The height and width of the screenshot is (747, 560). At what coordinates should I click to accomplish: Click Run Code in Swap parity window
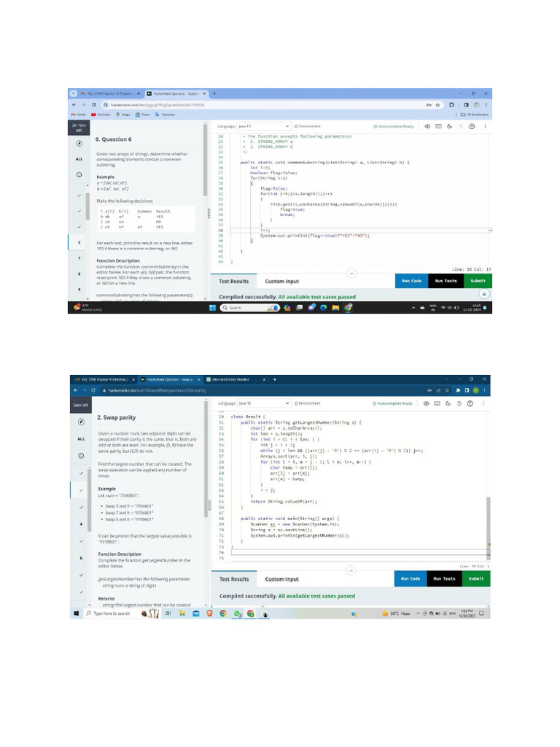(410, 578)
